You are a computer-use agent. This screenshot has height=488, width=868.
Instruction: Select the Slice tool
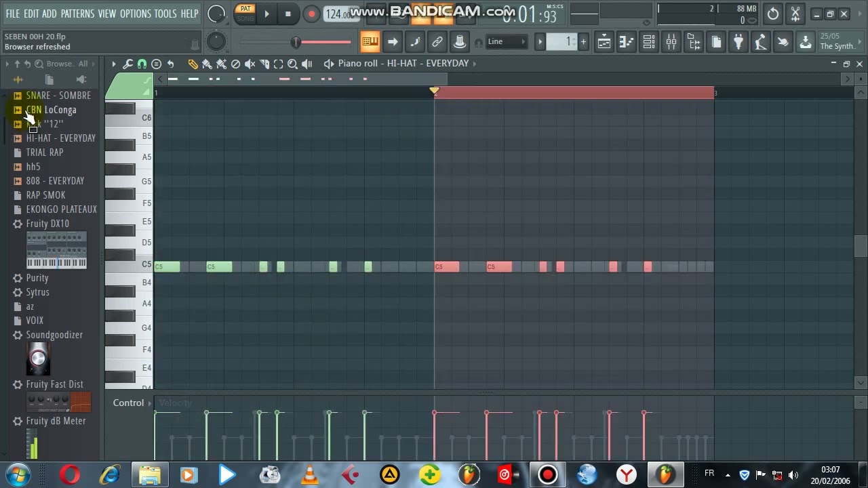click(x=264, y=64)
